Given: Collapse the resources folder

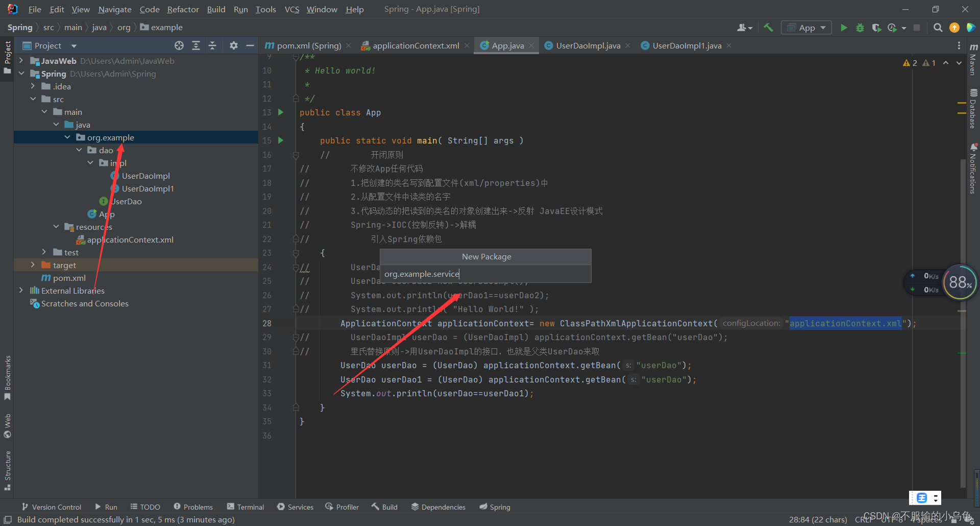Looking at the screenshot, I should [56, 227].
